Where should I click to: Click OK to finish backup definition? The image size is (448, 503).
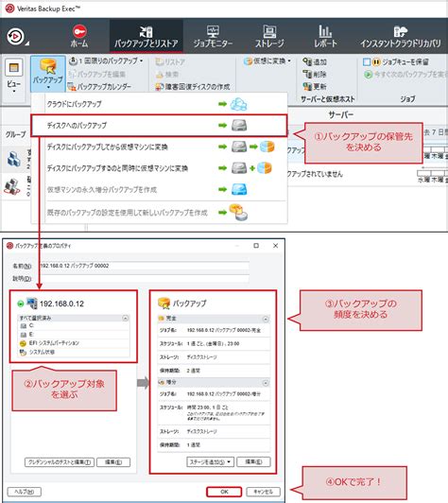pyautogui.click(x=224, y=492)
